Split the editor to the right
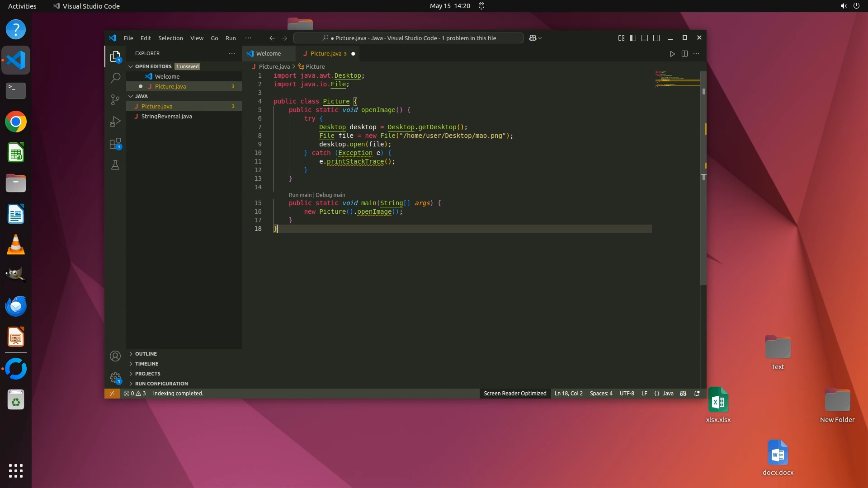 [x=684, y=54]
